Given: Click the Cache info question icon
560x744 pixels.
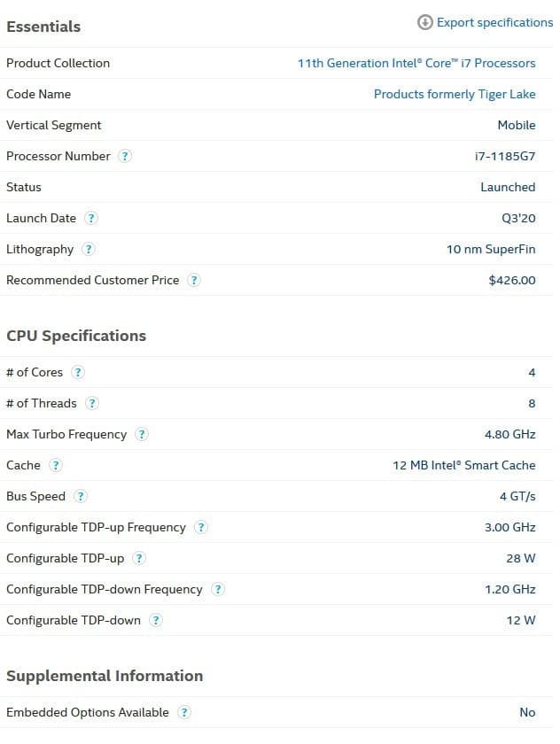Looking at the screenshot, I should 56,466.
